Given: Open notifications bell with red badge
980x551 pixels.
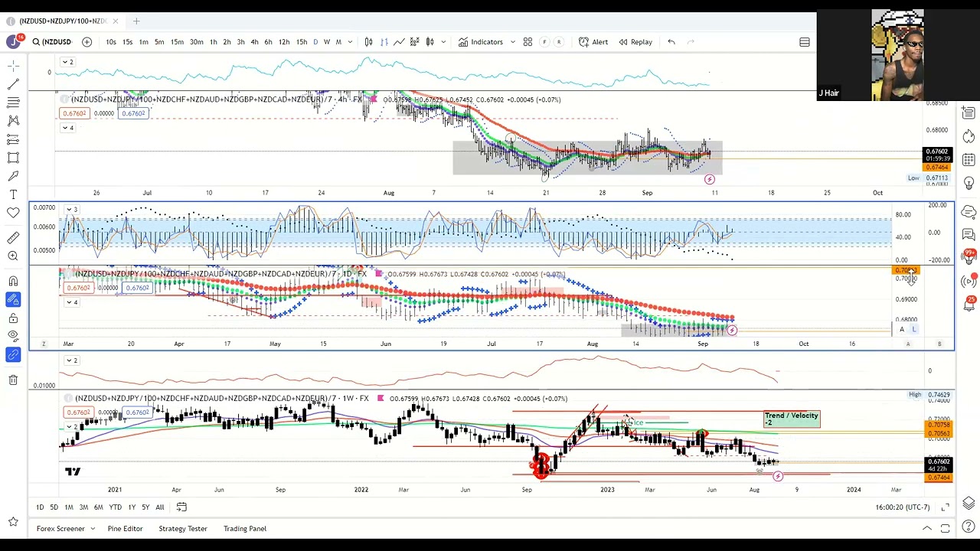Looking at the screenshot, I should pyautogui.click(x=969, y=305).
